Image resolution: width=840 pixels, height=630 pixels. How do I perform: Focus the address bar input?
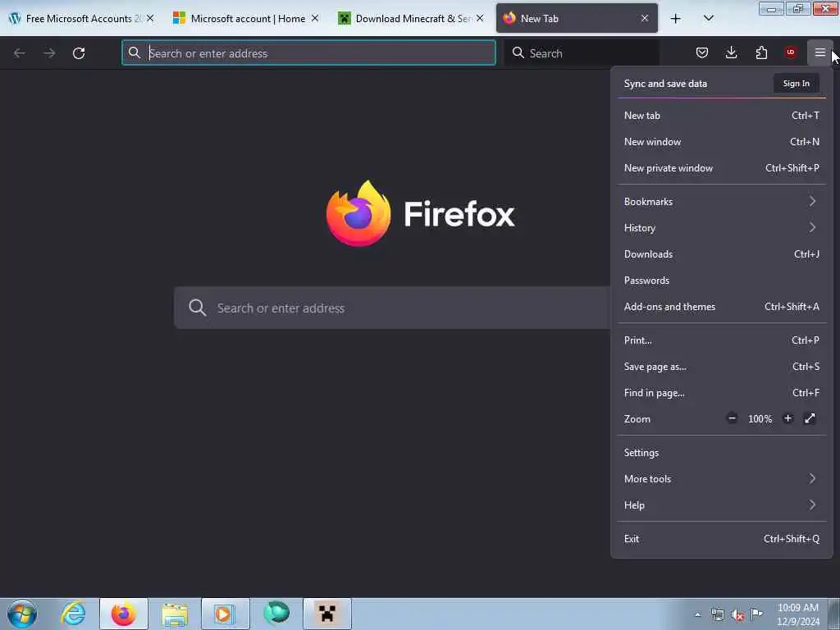tap(308, 53)
